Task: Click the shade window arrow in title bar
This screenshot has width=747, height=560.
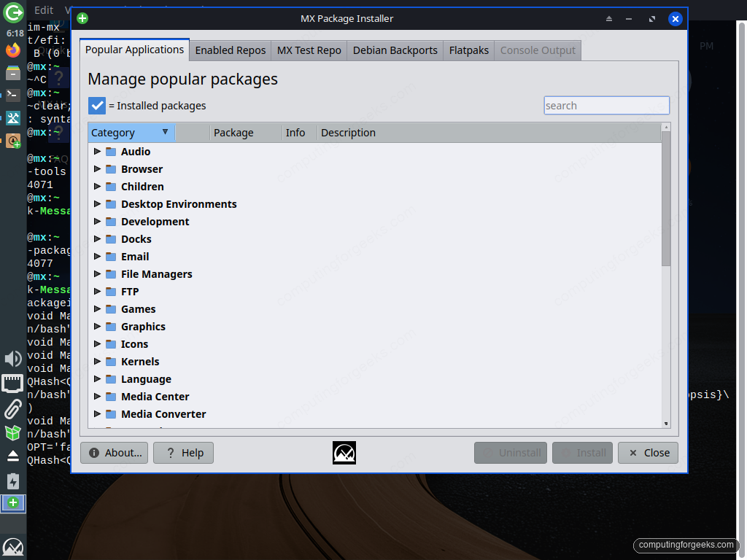Action: click(x=609, y=18)
